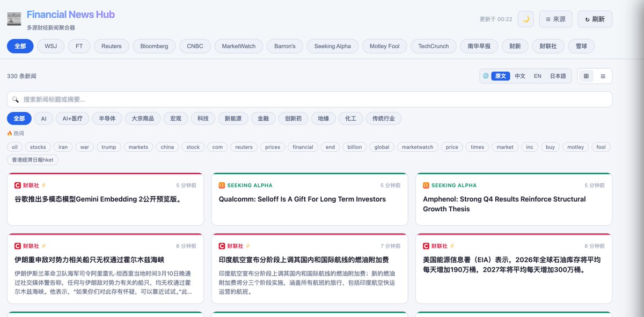Filter news by CNBC source

195,46
